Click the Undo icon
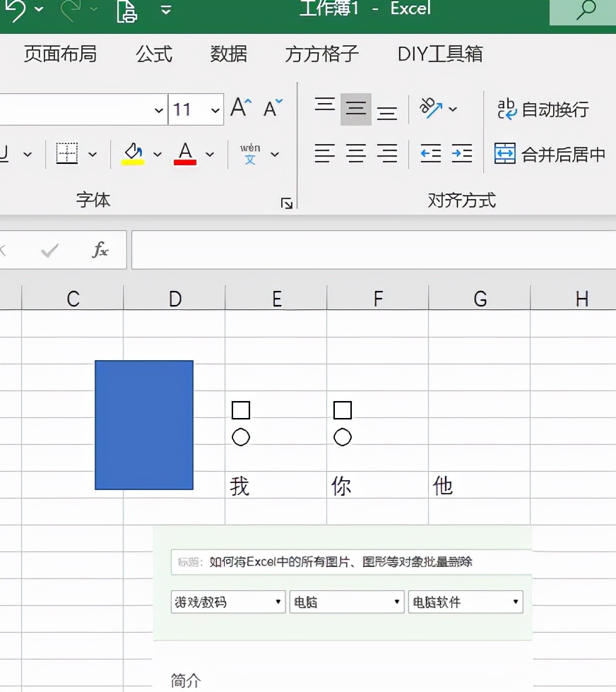This screenshot has height=692, width=616. (16, 10)
